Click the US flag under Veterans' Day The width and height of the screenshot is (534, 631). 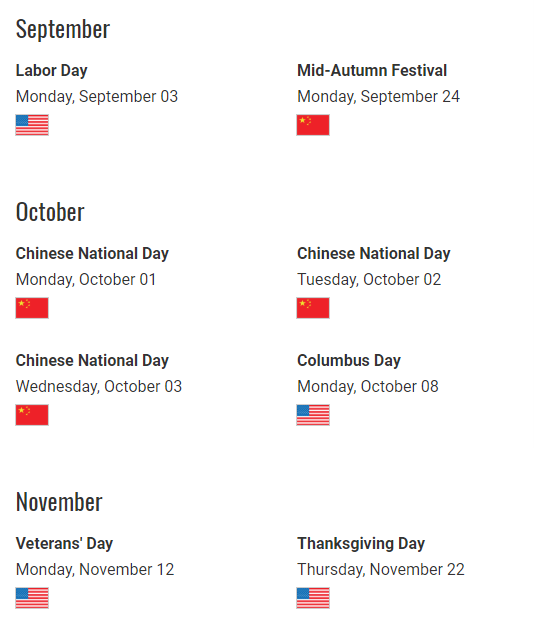click(32, 598)
